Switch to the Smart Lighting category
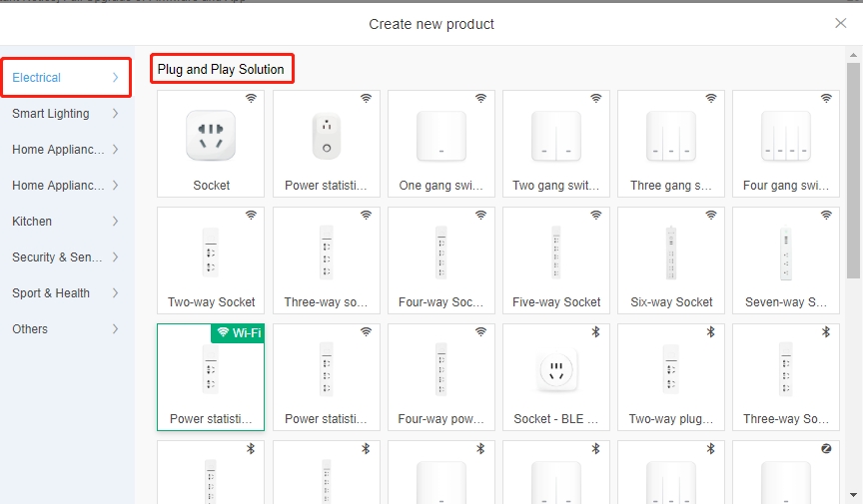863x504 pixels. [x=66, y=114]
